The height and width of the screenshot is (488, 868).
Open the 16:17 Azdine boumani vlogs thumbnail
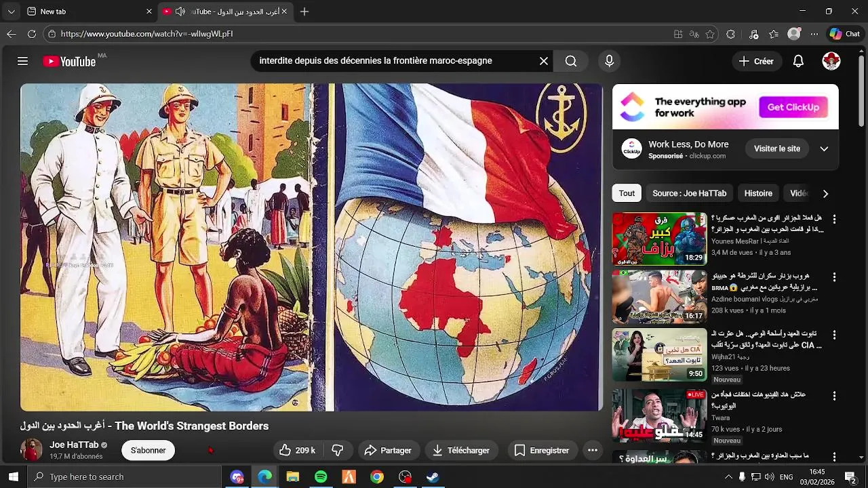pos(659,297)
